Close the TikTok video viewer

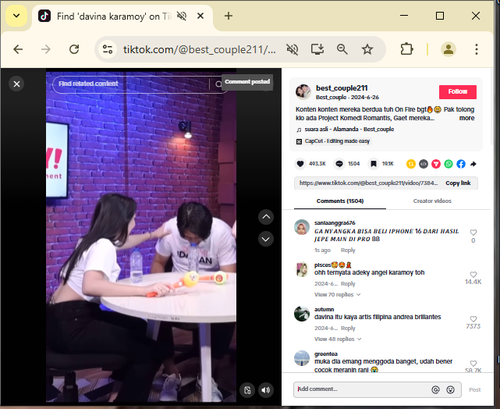(x=17, y=84)
